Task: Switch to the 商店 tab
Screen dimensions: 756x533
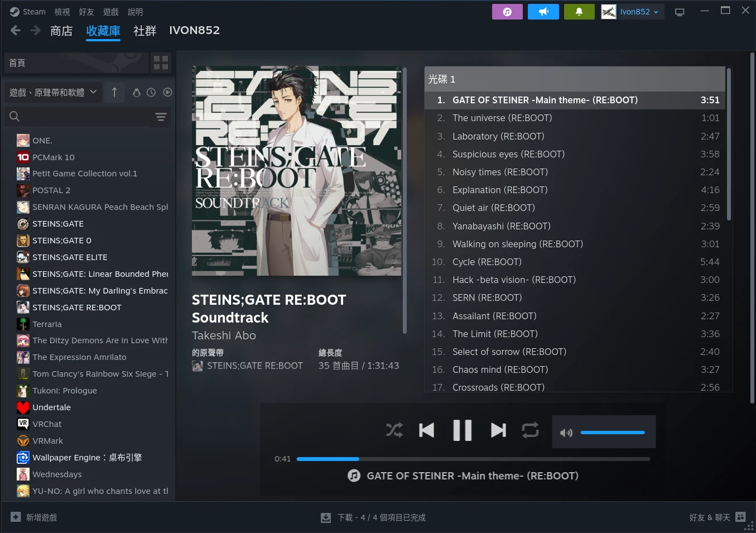Action: click(x=61, y=31)
